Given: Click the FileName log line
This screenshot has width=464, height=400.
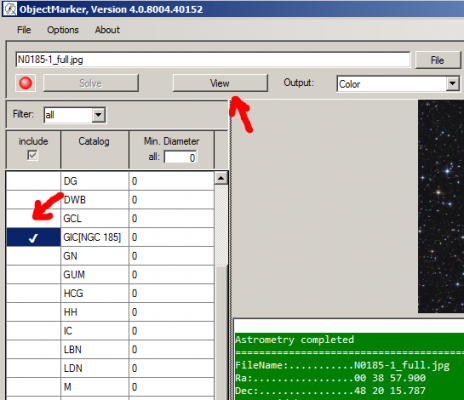Looking at the screenshot, I should (342, 365).
